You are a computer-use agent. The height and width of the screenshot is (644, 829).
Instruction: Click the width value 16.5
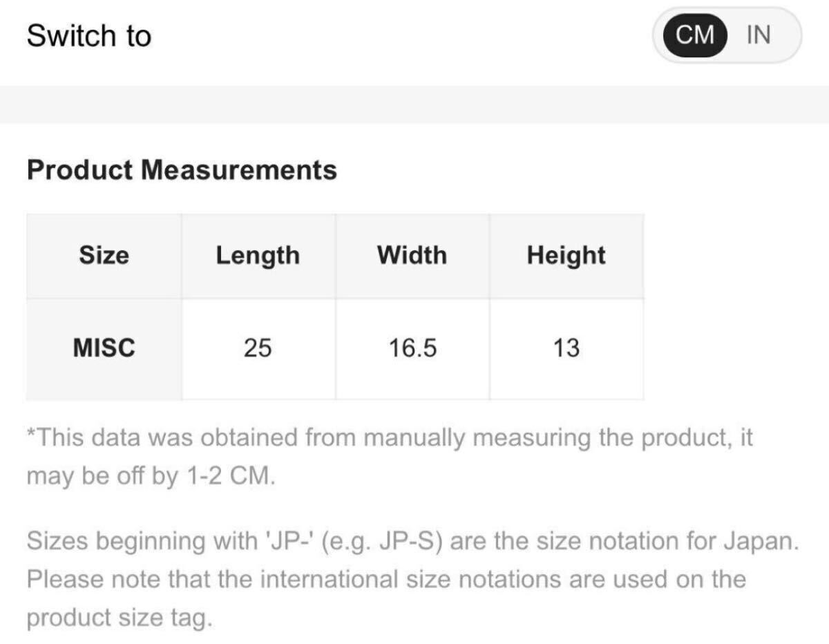pyautogui.click(x=412, y=348)
